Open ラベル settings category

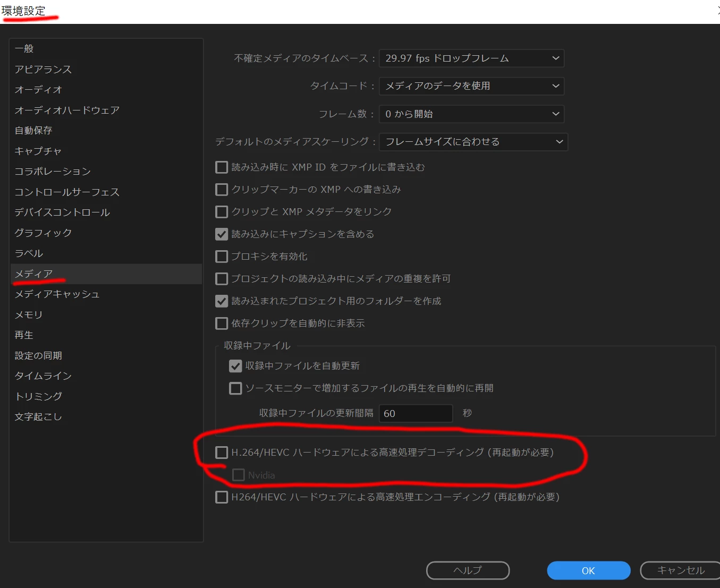[106, 253]
